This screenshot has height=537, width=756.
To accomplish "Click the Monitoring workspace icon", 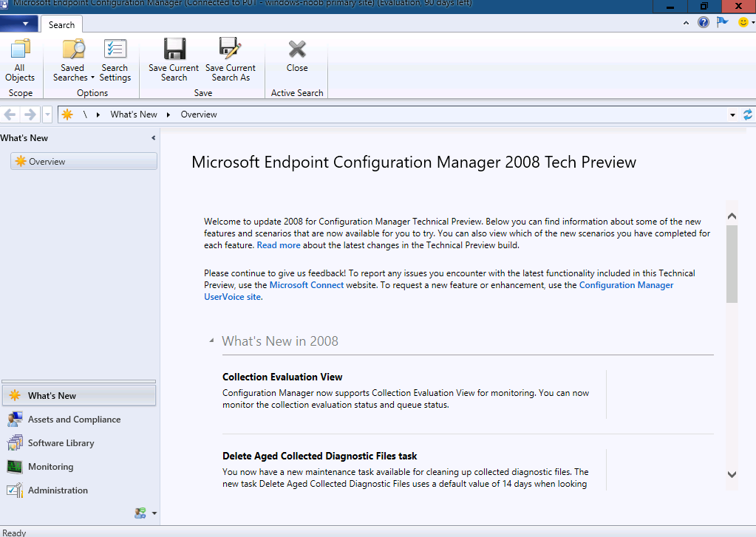I will (x=15, y=467).
